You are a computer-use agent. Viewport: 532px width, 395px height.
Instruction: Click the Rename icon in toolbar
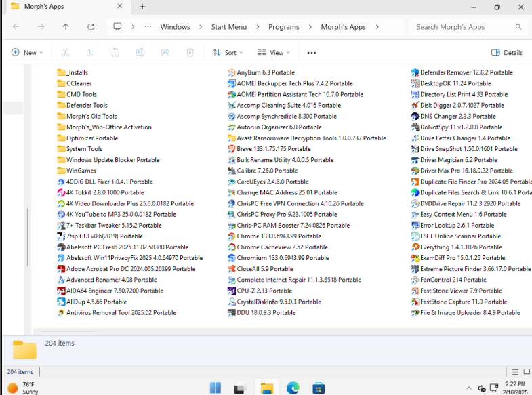pos(140,53)
